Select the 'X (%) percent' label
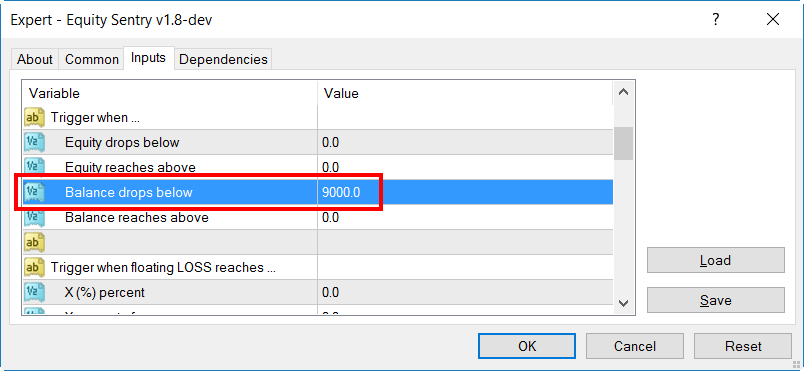Viewport: 804px width, 371px height. pyautogui.click(x=105, y=292)
